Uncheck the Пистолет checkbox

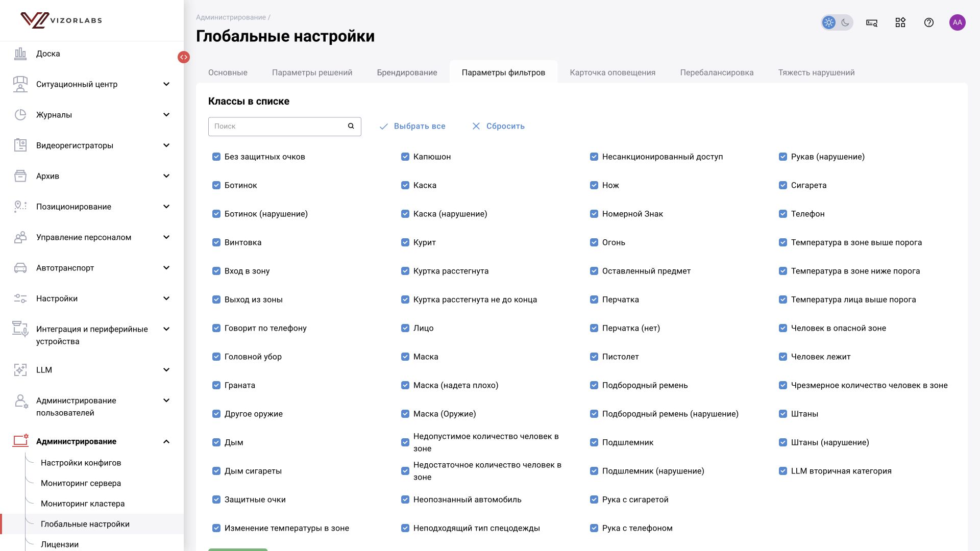(594, 357)
